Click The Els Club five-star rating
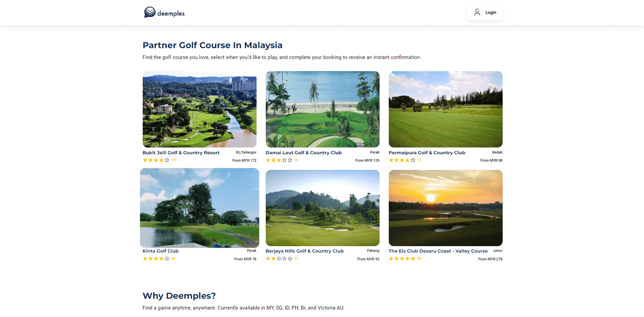644x317 pixels. click(402, 259)
